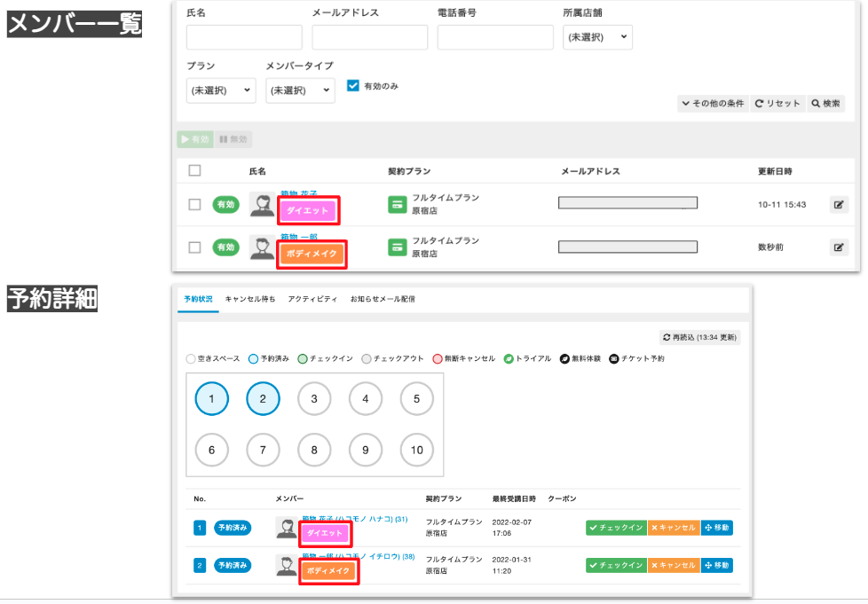The height and width of the screenshot is (604, 868).
Task: Click avatar of member with ダイエット tag
Action: pos(262,205)
